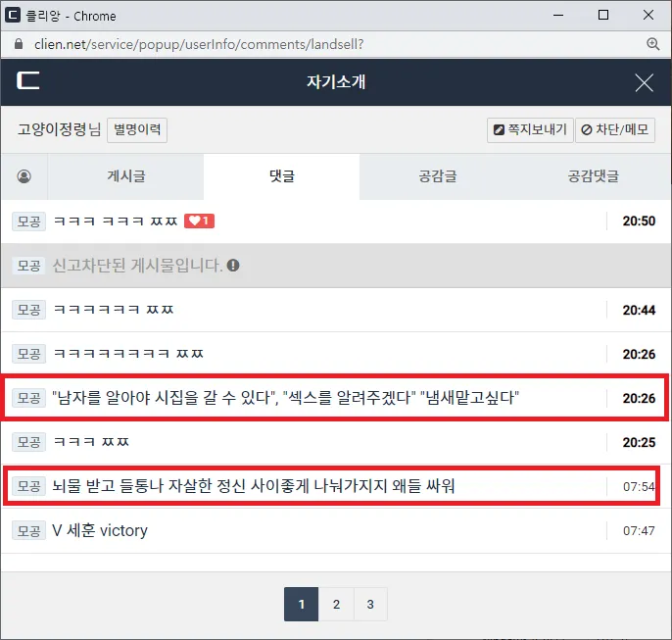
Task: Go to page 3 in pagination
Action: (x=370, y=604)
